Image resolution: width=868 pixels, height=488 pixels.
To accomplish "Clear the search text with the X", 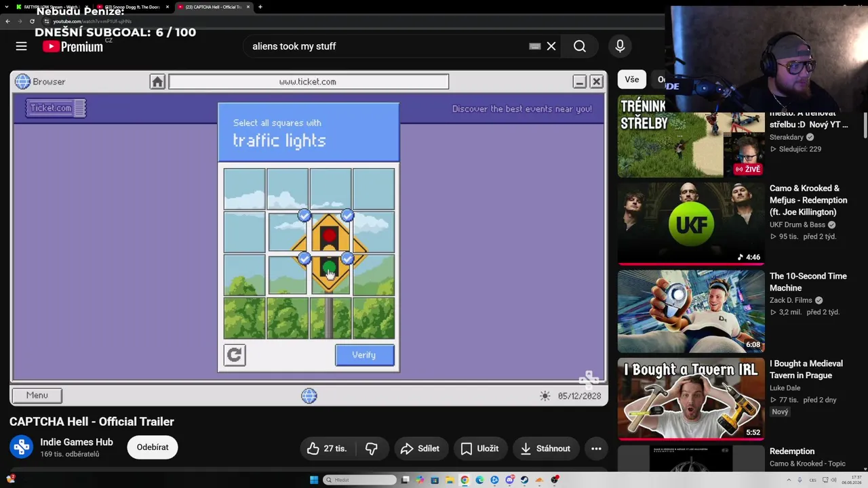I will click(551, 46).
